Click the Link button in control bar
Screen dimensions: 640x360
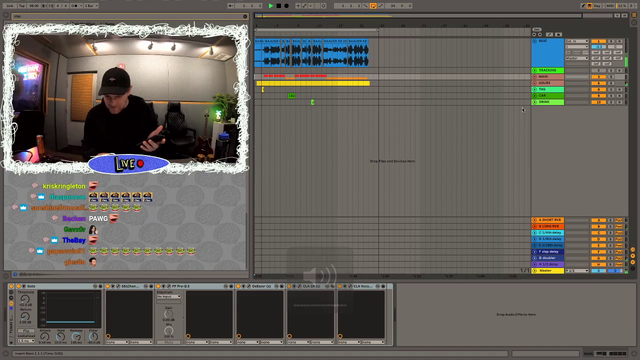(10, 6)
